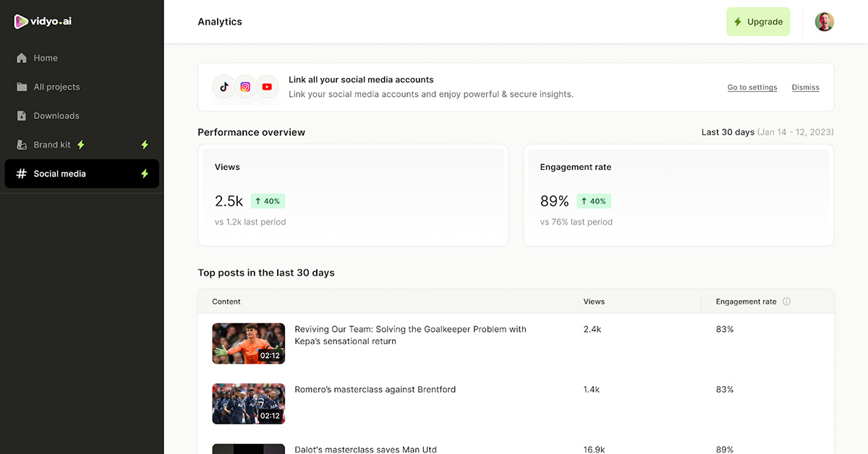Viewport: 868px width, 454px height.
Task: Click the Views performance card
Action: pyautogui.click(x=353, y=195)
